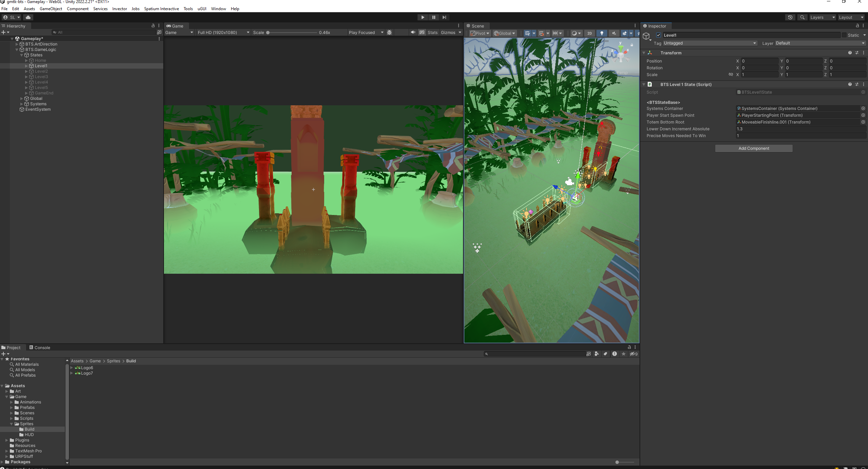The height and width of the screenshot is (469, 868).
Task: Click the Step frame button
Action: click(444, 17)
